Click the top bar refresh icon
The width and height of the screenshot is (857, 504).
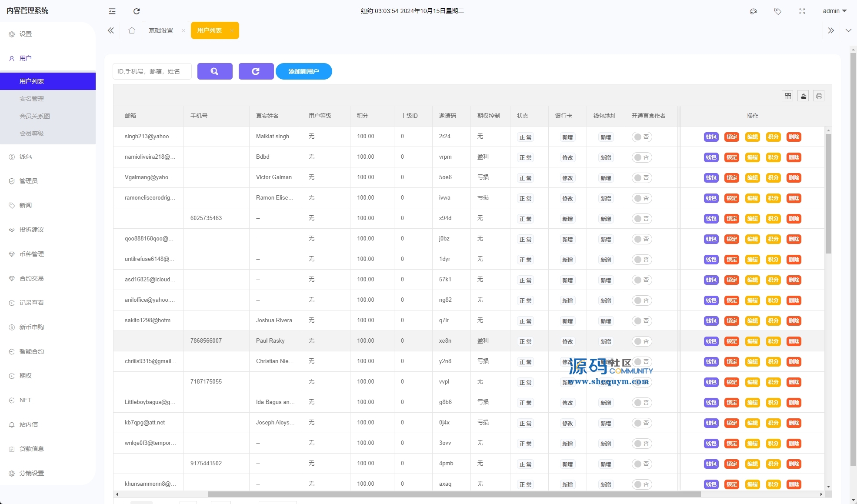[x=137, y=11]
